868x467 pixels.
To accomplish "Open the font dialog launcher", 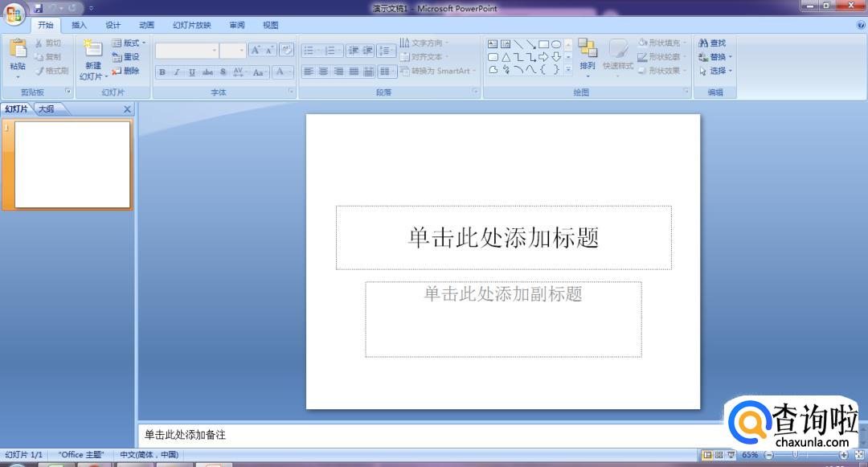I will (291, 92).
